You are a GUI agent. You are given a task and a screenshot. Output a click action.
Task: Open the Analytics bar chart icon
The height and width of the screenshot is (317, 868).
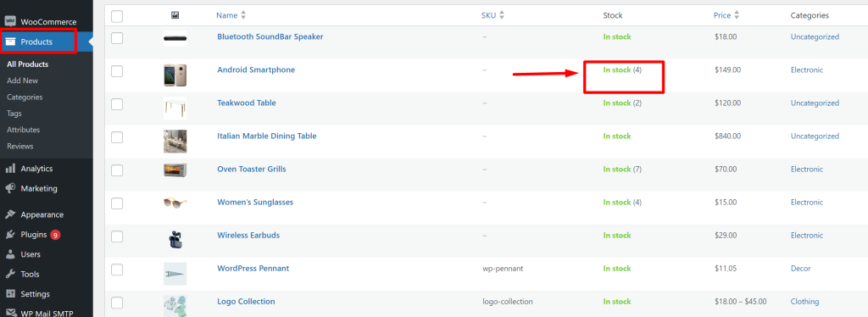pos(10,169)
